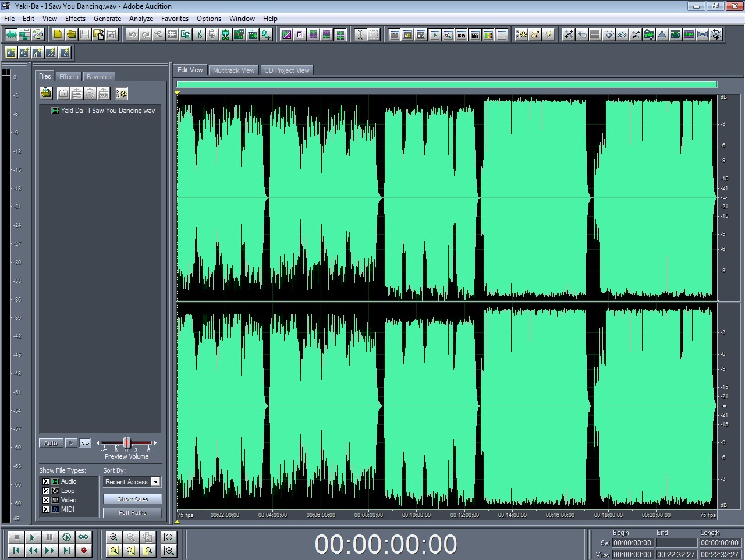
Task: Open the Sort By Recent Access dropdown
Action: tap(155, 482)
